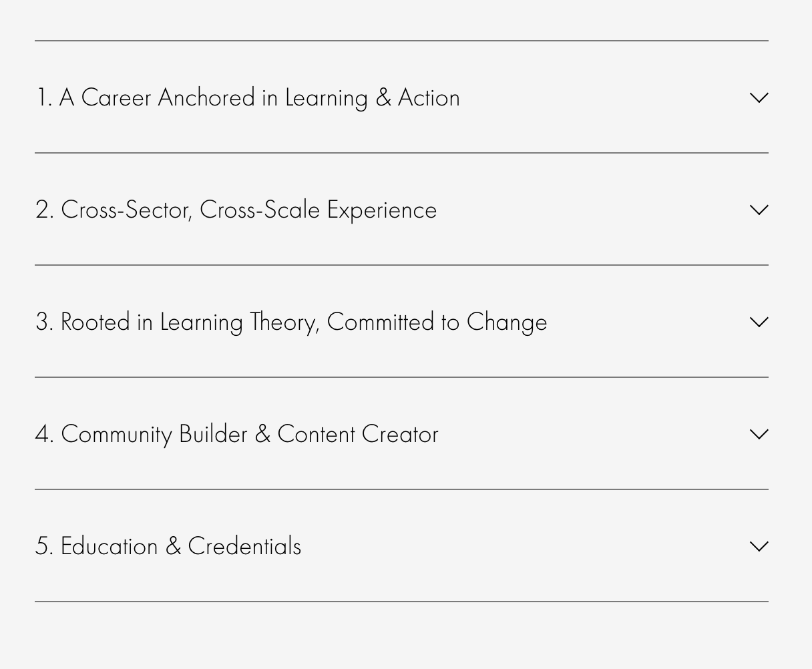Select the fourth item, Community Builder
This screenshot has width=812, height=669.
(x=236, y=434)
